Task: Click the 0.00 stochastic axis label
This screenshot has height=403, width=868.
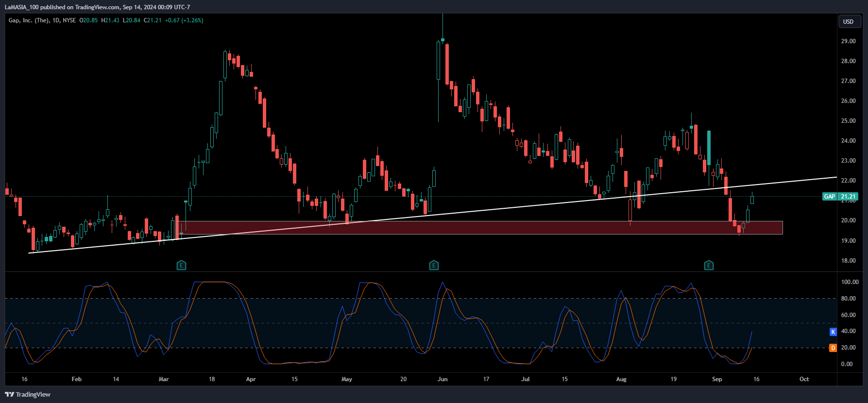Action: pos(847,364)
